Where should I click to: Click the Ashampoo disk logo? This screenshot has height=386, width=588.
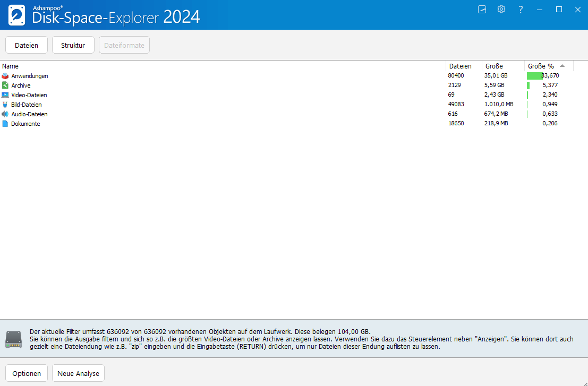(x=16, y=15)
